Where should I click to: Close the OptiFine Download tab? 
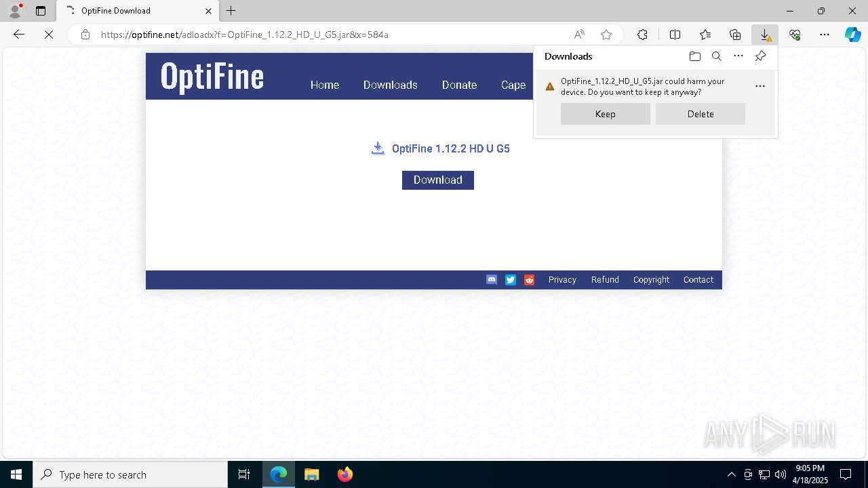coord(208,11)
